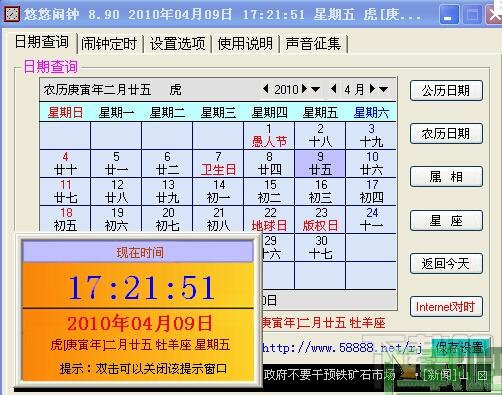Viewport: 502px width, 395px height.
Task: Click the 现在时间 popup header
Action: tap(138, 252)
